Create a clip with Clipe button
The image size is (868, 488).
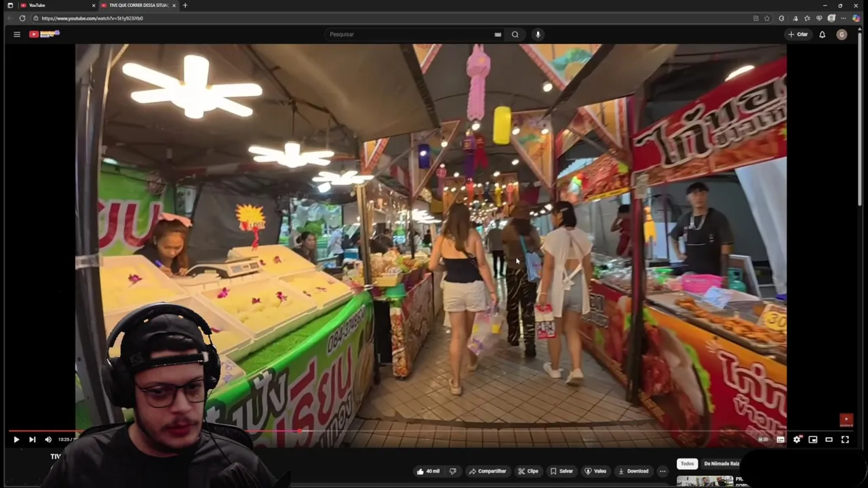pyautogui.click(x=528, y=471)
